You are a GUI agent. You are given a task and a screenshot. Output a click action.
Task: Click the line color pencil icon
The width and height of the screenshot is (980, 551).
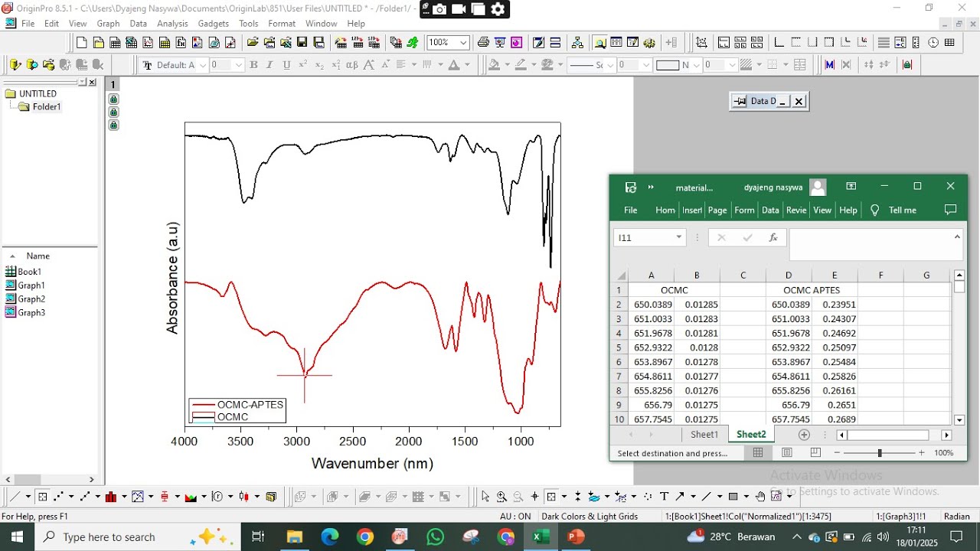(x=521, y=65)
